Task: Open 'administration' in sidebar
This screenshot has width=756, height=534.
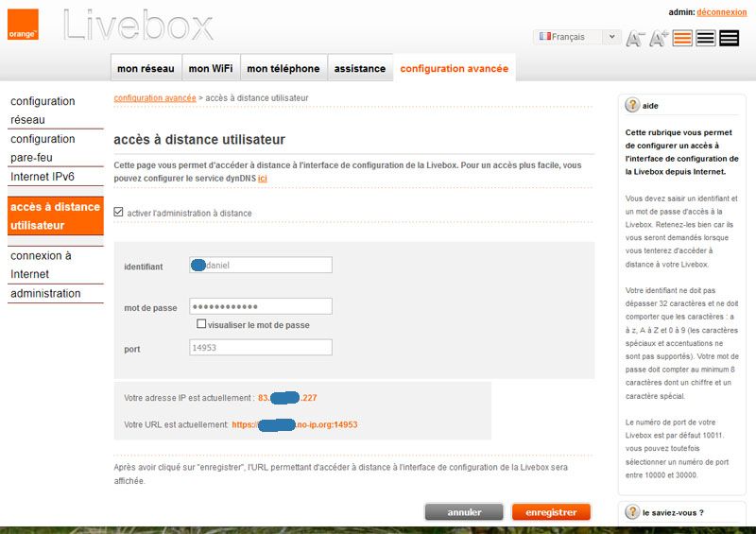Action: 56,293
